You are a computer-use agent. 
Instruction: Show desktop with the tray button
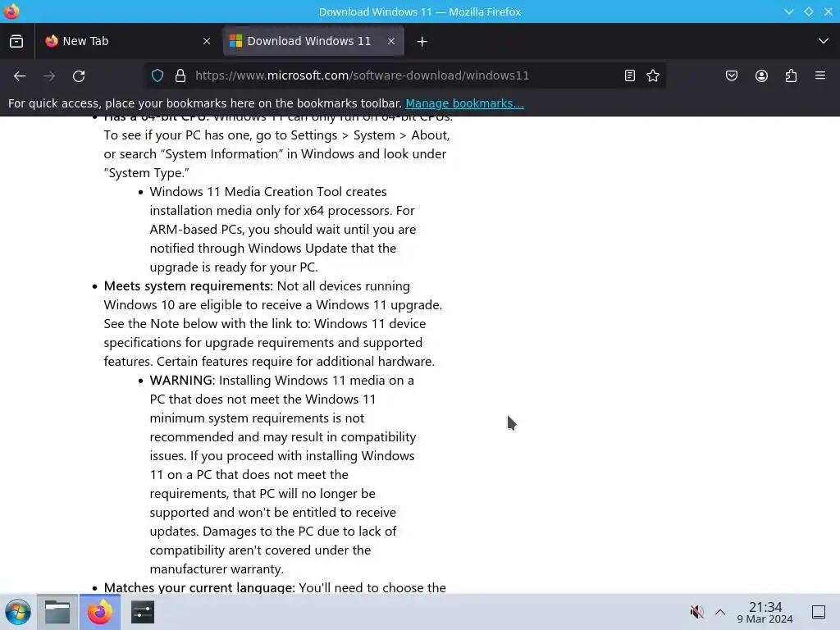[x=819, y=612]
